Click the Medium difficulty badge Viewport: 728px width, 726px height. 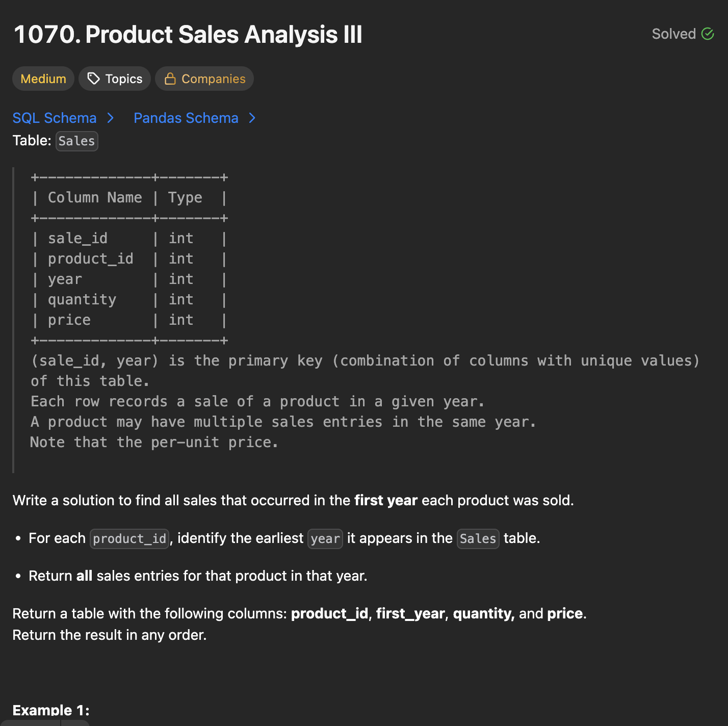[x=43, y=79]
